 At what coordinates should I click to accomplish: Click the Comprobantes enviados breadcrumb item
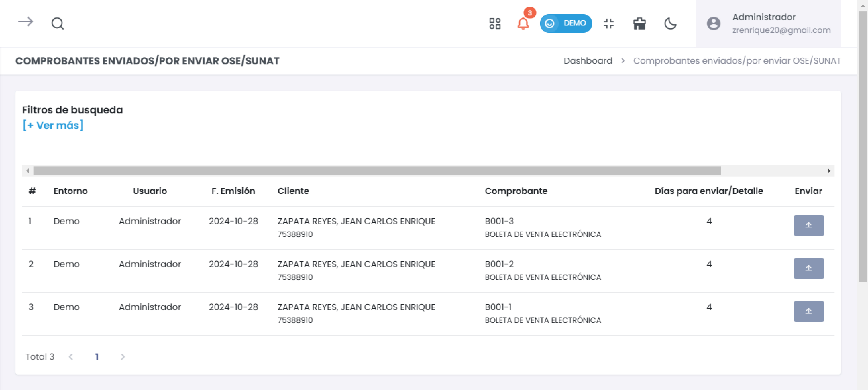click(737, 61)
